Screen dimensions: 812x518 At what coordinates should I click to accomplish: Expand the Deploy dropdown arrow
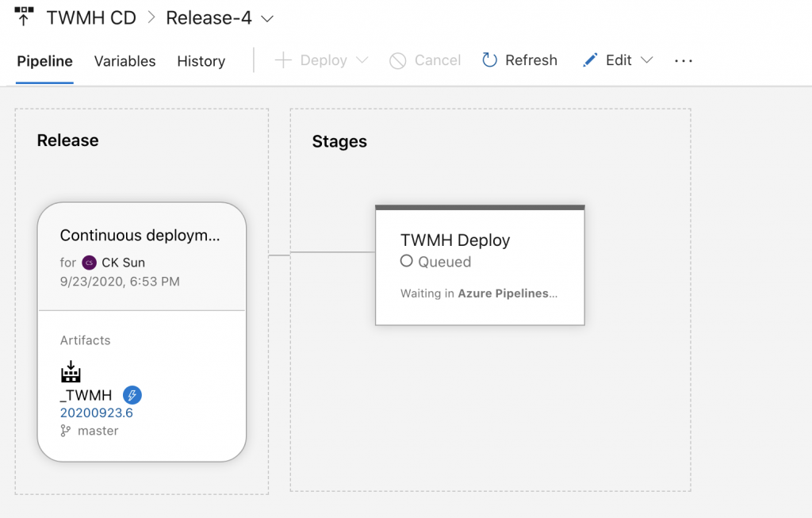[362, 60]
